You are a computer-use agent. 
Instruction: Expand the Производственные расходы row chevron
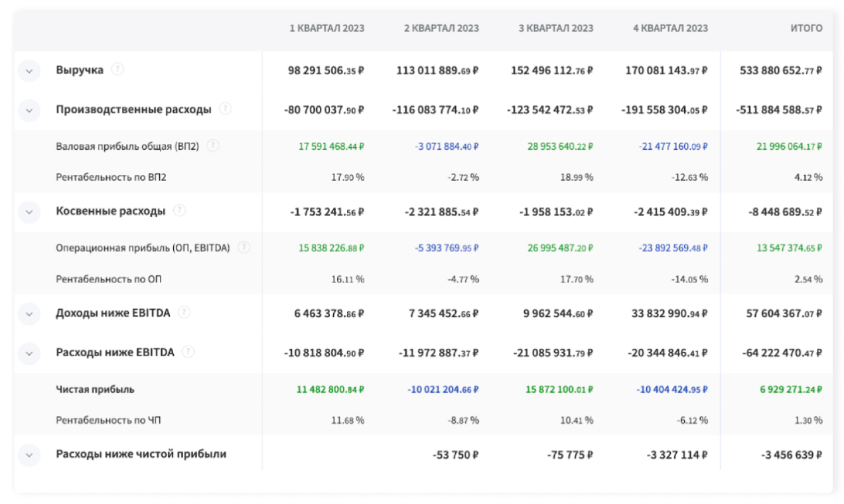(29, 110)
